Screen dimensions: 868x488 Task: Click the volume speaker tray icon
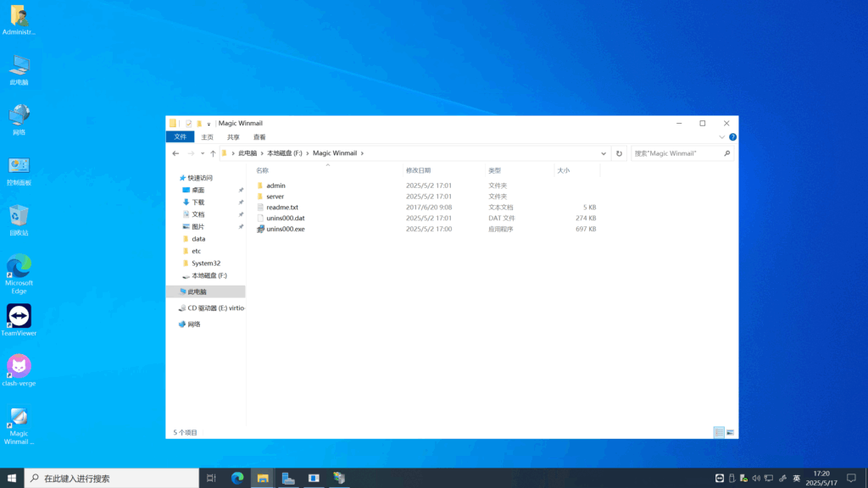(x=756, y=478)
